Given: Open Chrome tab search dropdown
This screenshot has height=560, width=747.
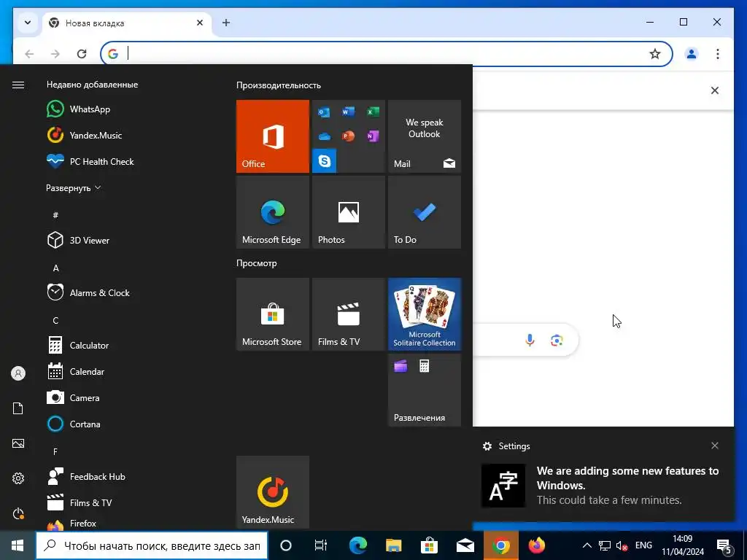Looking at the screenshot, I should 28,23.
